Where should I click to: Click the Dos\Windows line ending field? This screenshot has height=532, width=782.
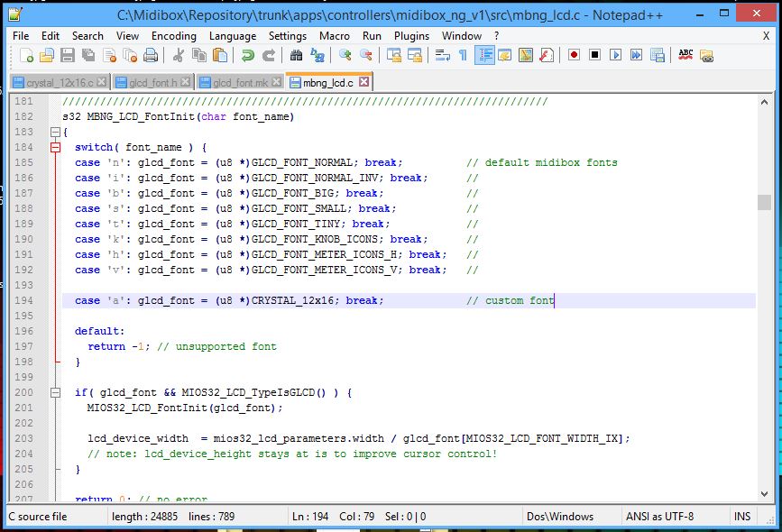point(562,517)
